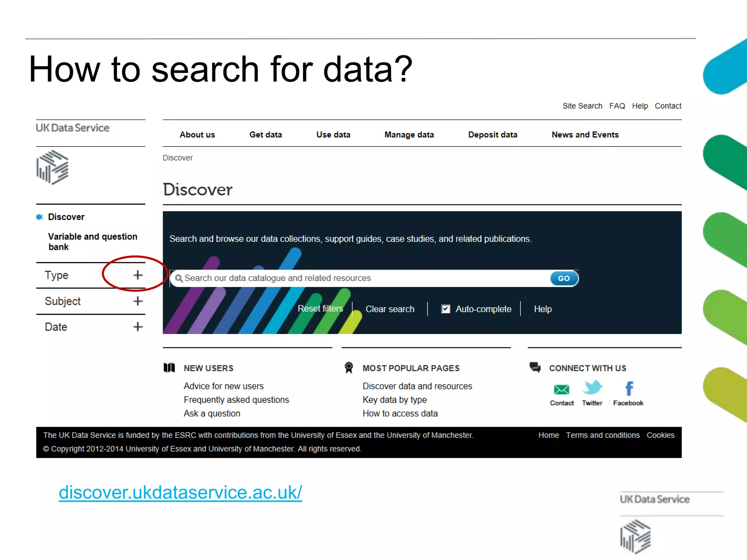The image size is (747, 560).
Task: Open Discover data and resources
Action: tap(417, 386)
